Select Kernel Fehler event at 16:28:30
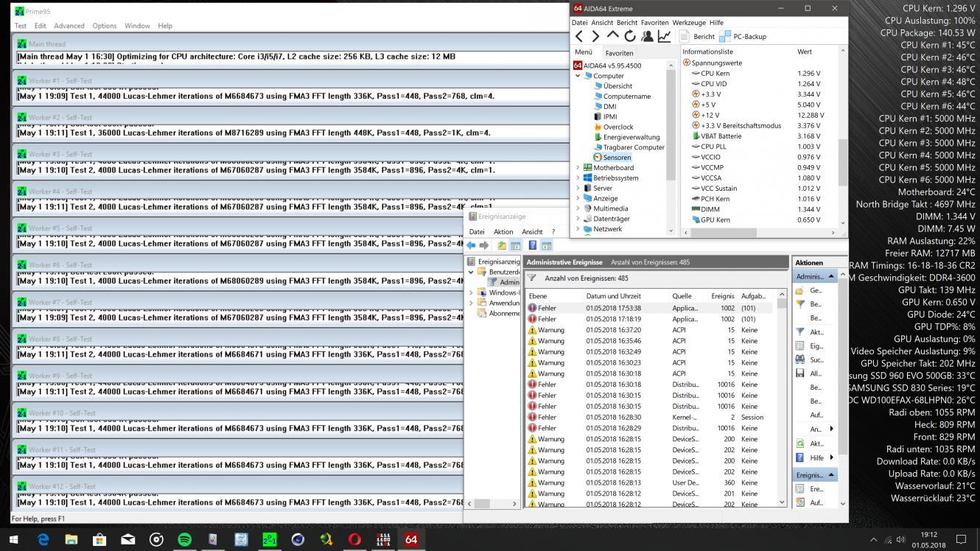Viewport: 980px width, 551px height. click(x=649, y=417)
